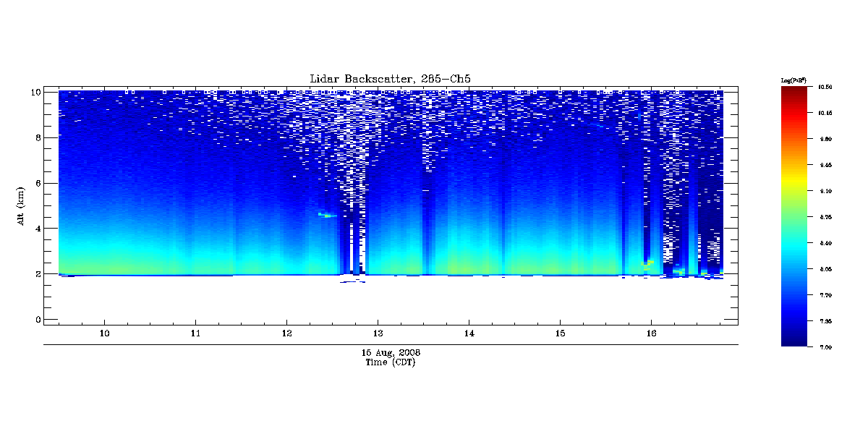The width and height of the screenshot is (868, 434).
Task: Click the colorbar value '7.35'
Action: [x=825, y=321]
